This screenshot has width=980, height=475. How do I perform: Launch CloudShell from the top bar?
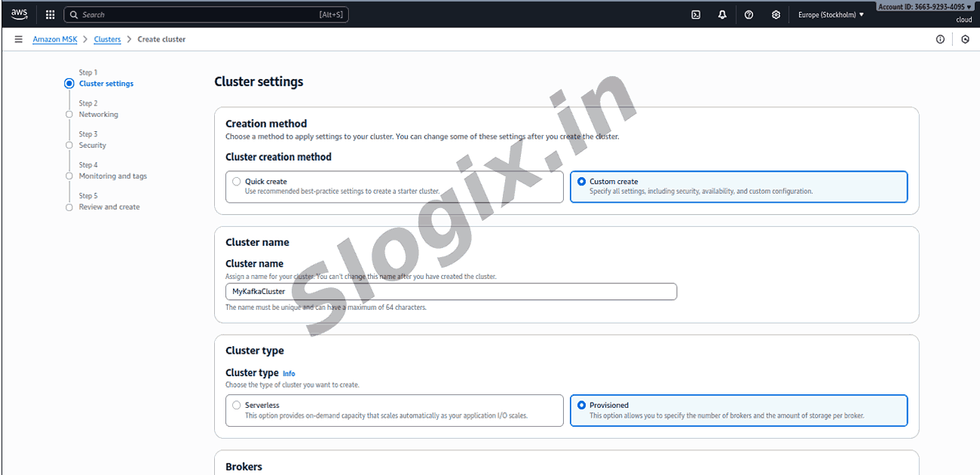(696, 14)
